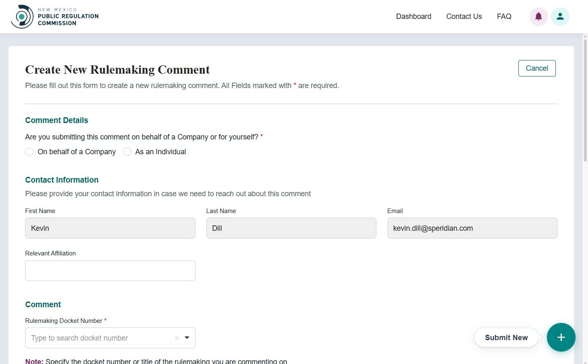Clear the docket number field with the X icon
This screenshot has width=588, height=364.
(177, 338)
